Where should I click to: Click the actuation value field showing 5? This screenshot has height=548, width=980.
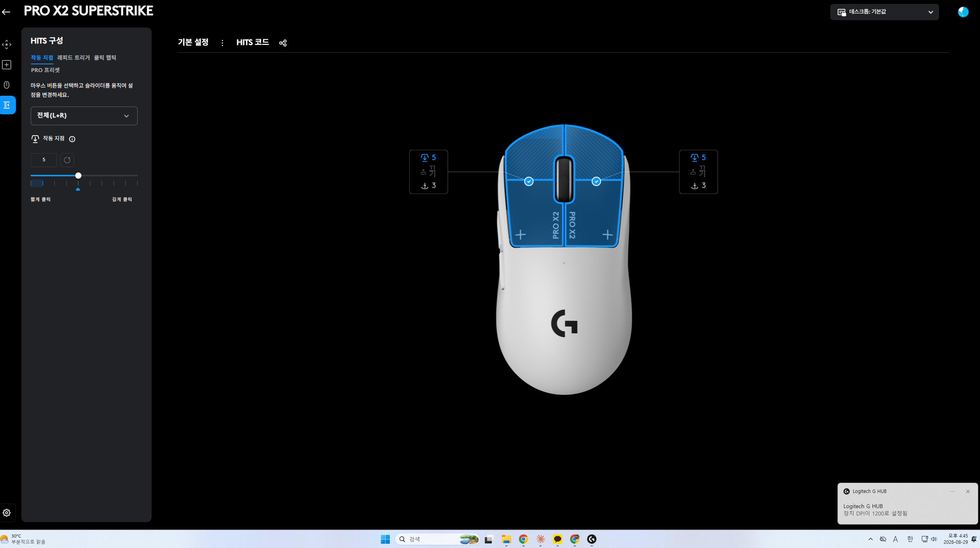pos(44,160)
